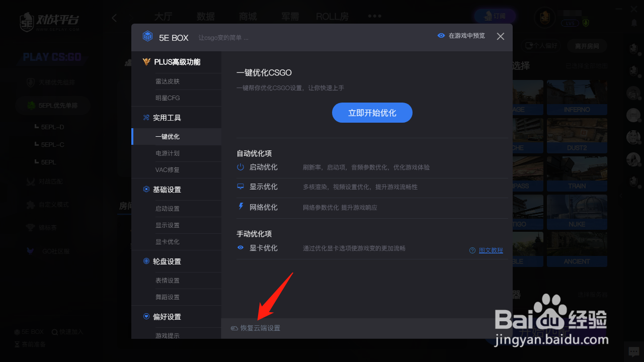Image resolution: width=644 pixels, height=362 pixels.
Task: Open 5E BOX shortcut at bottom left
Action: click(29, 332)
